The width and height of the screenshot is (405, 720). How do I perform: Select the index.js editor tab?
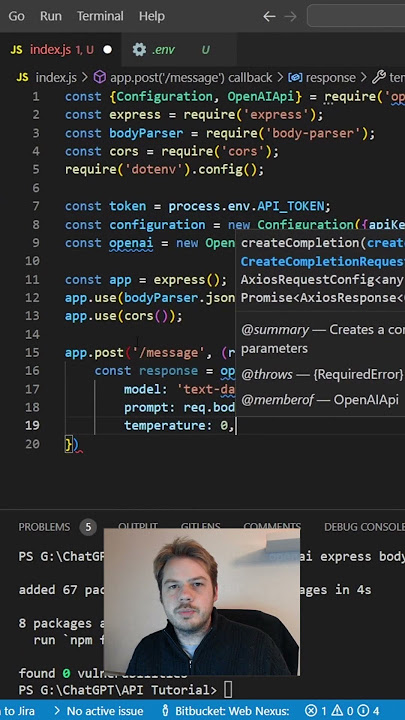coord(61,50)
